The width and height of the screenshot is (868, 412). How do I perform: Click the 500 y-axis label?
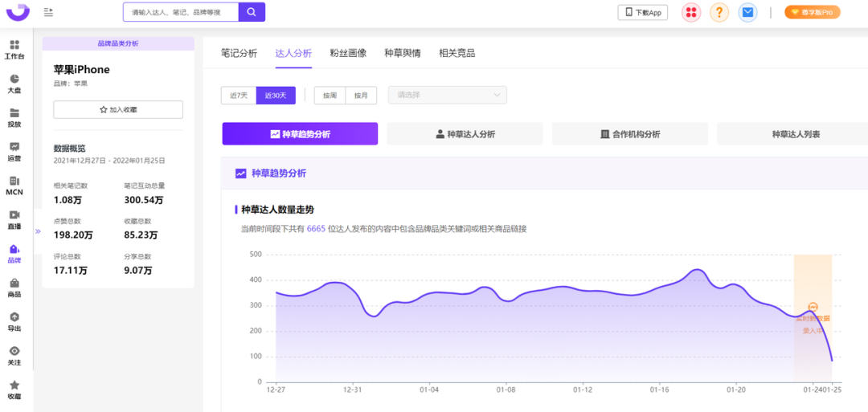(256, 255)
